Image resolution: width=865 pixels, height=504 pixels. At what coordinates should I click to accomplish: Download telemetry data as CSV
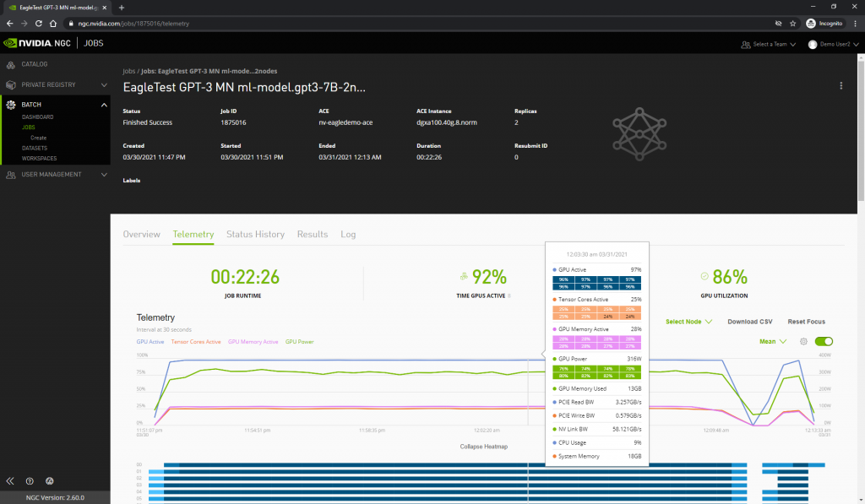tap(749, 322)
